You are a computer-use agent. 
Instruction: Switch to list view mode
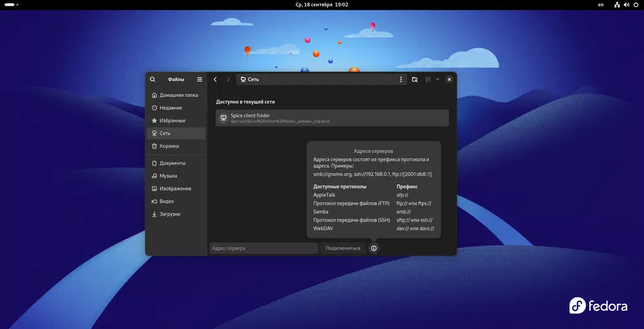pos(428,79)
